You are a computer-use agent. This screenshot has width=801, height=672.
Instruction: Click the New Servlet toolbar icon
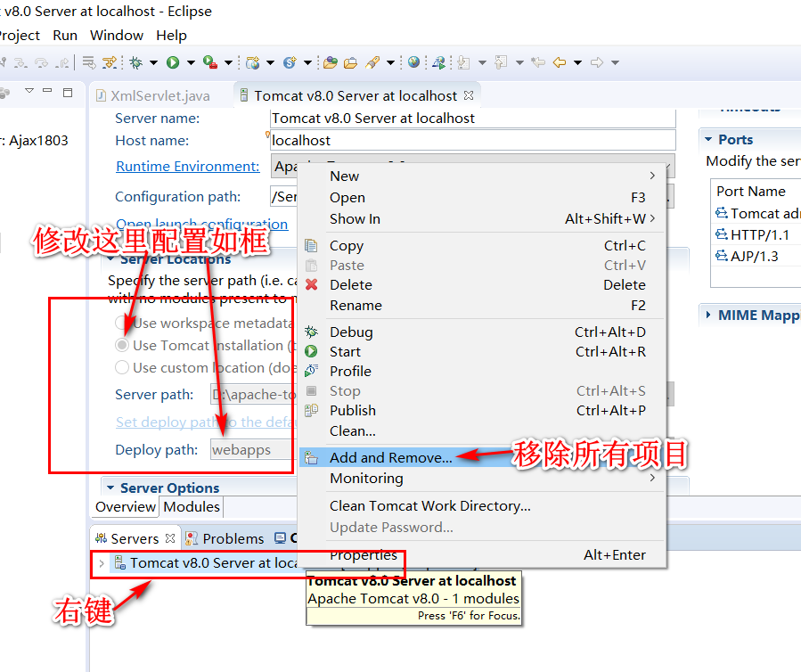coord(290,63)
